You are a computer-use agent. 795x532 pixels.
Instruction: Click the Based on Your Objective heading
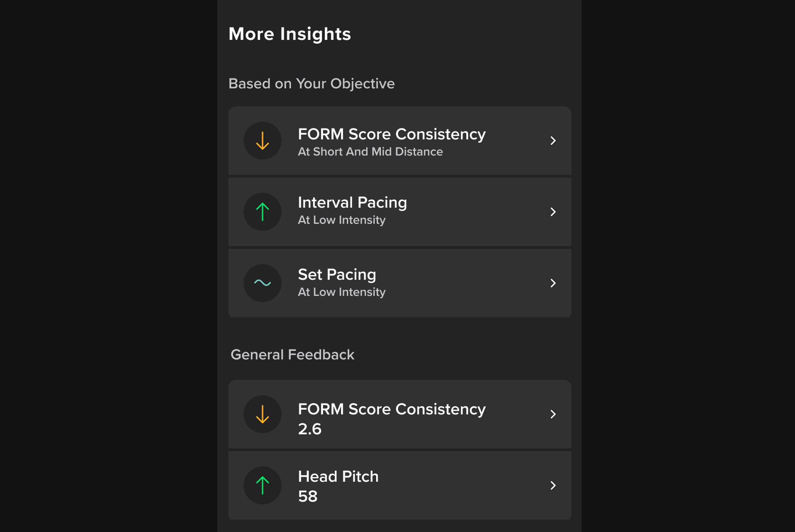311,83
